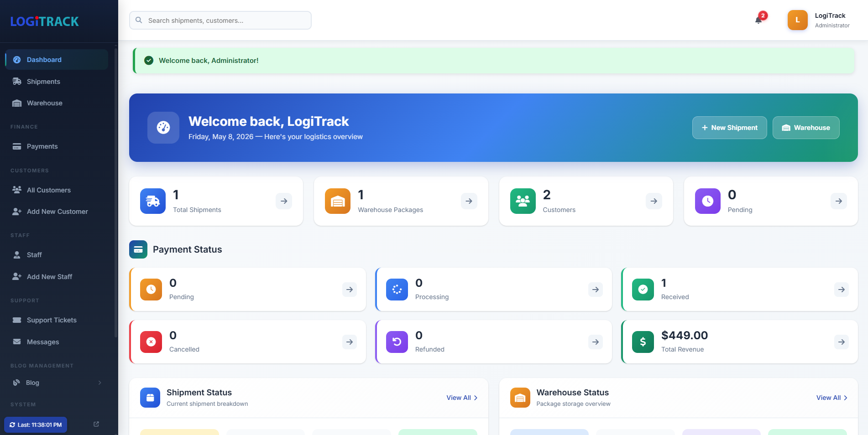Viewport: 868px width, 435px height.
Task: Open Received payments arrow
Action: point(842,290)
